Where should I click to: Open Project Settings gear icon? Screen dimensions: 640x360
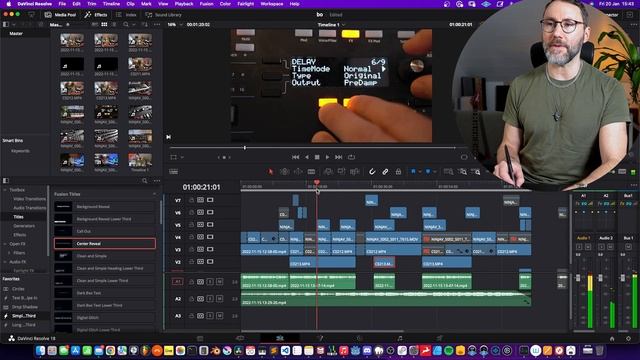(x=628, y=339)
